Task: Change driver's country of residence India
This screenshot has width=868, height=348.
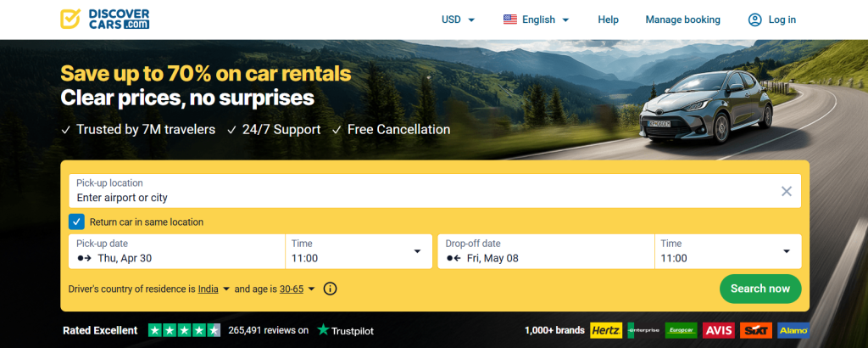Action: pos(214,289)
